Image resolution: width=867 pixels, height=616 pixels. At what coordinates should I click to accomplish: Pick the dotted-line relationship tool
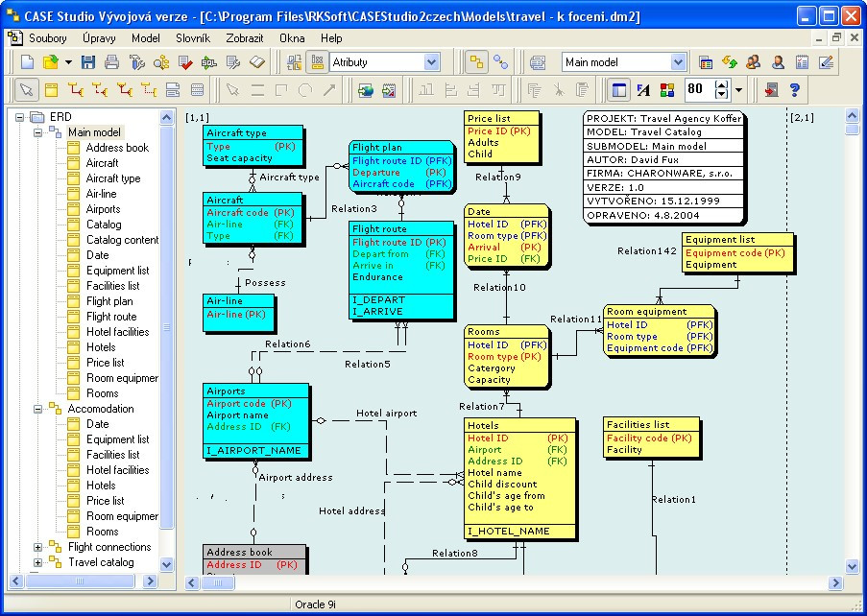pyautogui.click(x=148, y=89)
